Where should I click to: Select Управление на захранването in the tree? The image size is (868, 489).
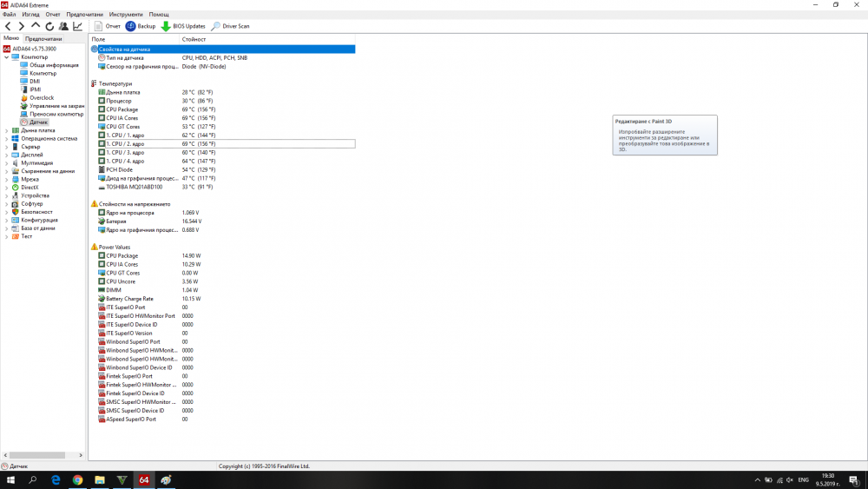pos(52,106)
